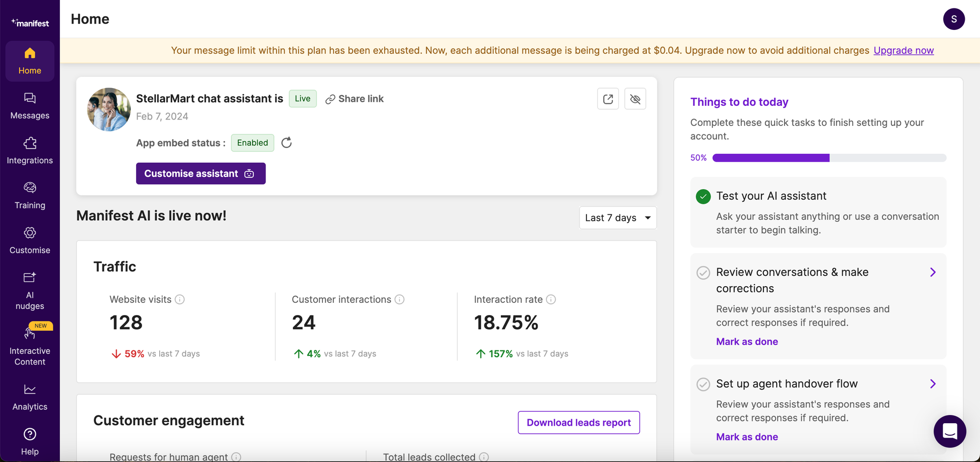Screen dimensions: 980x462
Task: Click the 24 customer interactions value
Action: (304, 323)
